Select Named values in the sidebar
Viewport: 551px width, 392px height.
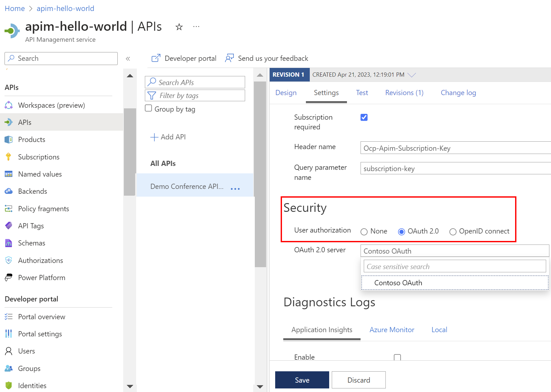pos(39,174)
